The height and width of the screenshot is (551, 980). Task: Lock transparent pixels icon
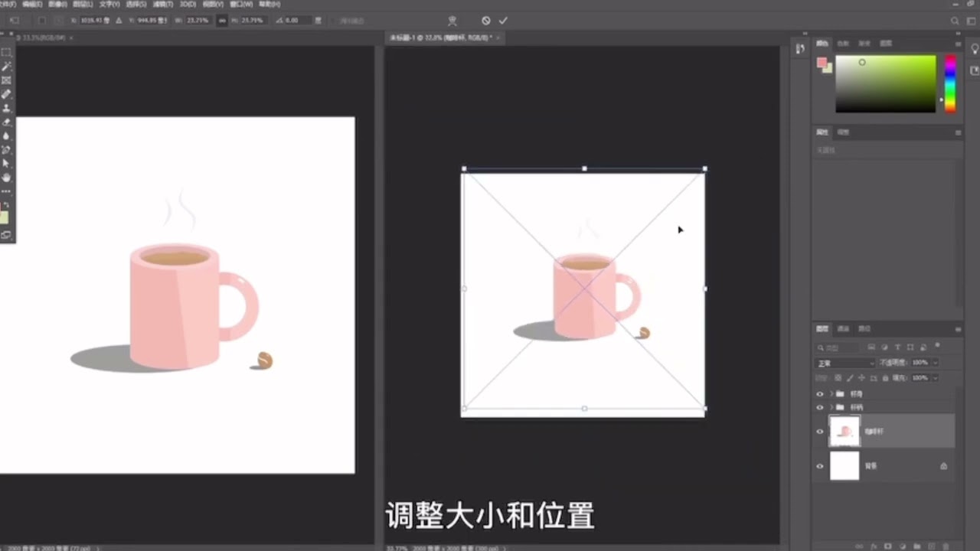[838, 378]
